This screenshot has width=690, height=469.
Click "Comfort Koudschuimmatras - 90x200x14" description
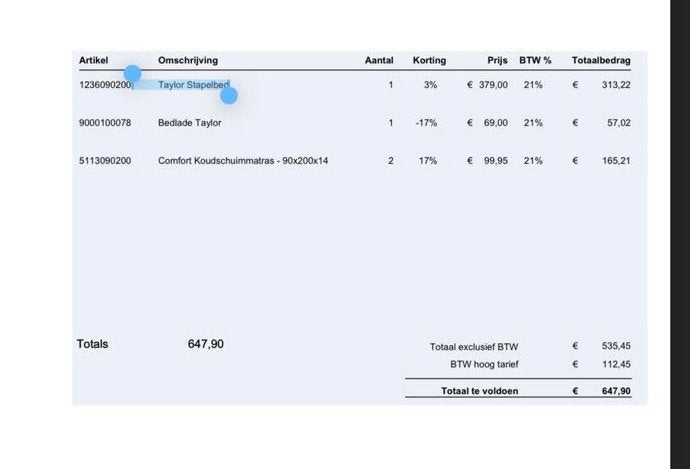(x=243, y=161)
